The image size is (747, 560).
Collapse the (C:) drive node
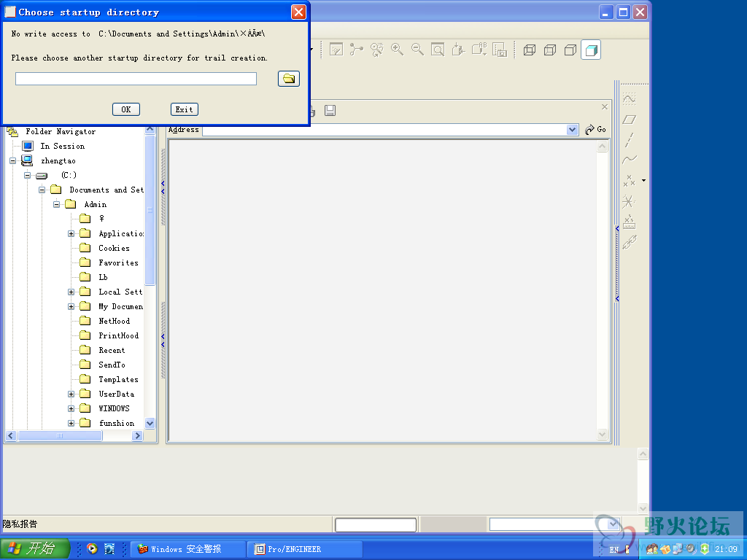27,175
